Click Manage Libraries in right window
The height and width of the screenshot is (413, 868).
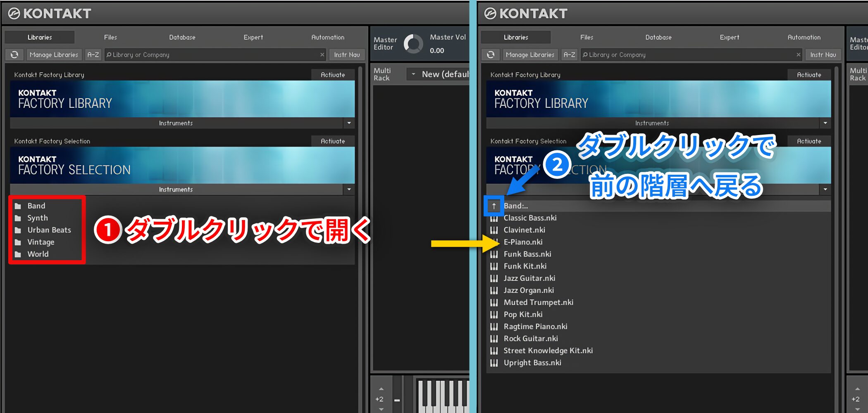coord(530,55)
